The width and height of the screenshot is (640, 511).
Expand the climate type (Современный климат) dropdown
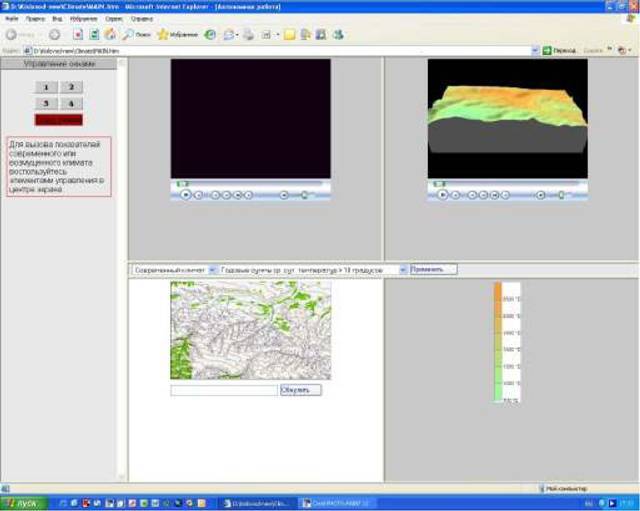coord(212,270)
